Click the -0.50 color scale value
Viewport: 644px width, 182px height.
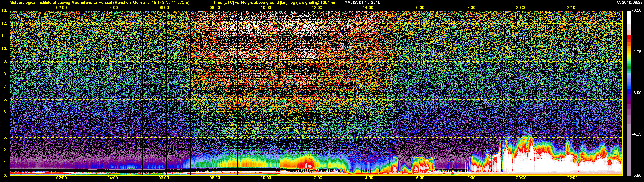[637, 11]
